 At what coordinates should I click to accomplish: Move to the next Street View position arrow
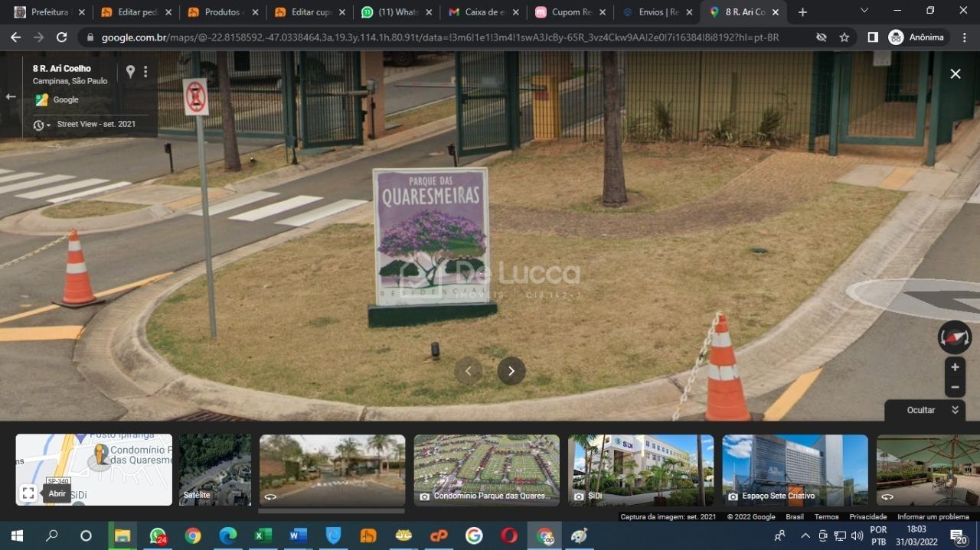(x=511, y=371)
